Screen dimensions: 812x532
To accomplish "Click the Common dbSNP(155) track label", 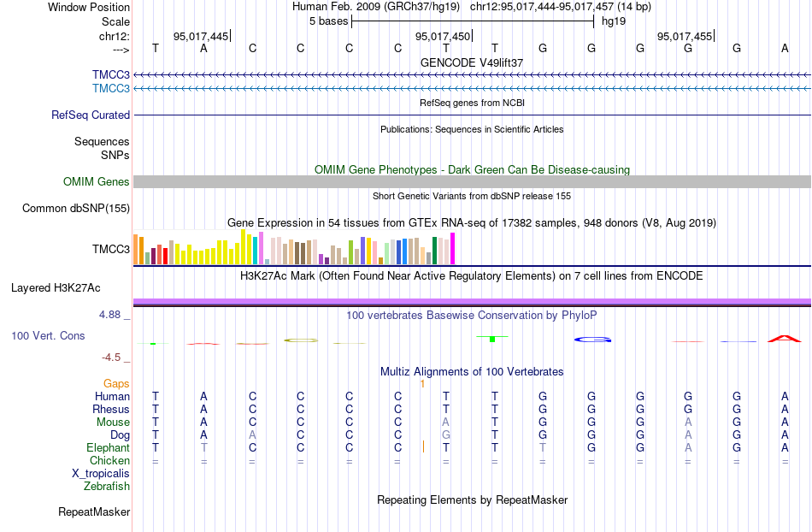I will 76,208.
